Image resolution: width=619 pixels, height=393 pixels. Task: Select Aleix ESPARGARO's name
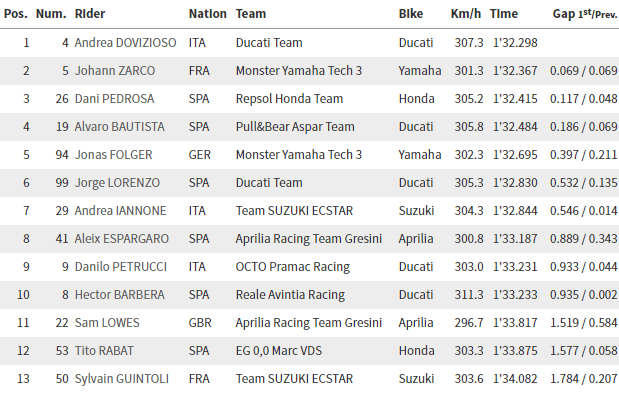(x=122, y=239)
